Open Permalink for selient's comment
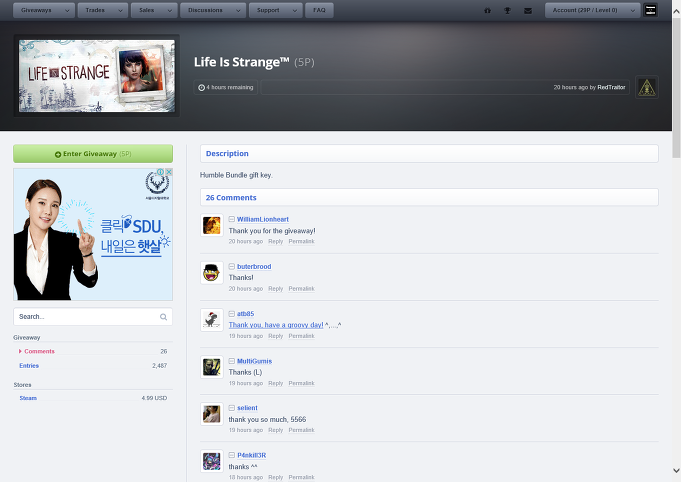Image resolution: width=681 pixels, height=482 pixels. (301, 430)
